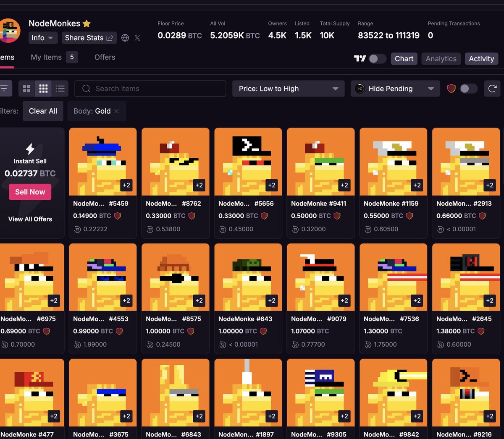Click the last-sale icon on NodeMonke #7536
Viewport: 504px width, 439px height.
(x=368, y=345)
